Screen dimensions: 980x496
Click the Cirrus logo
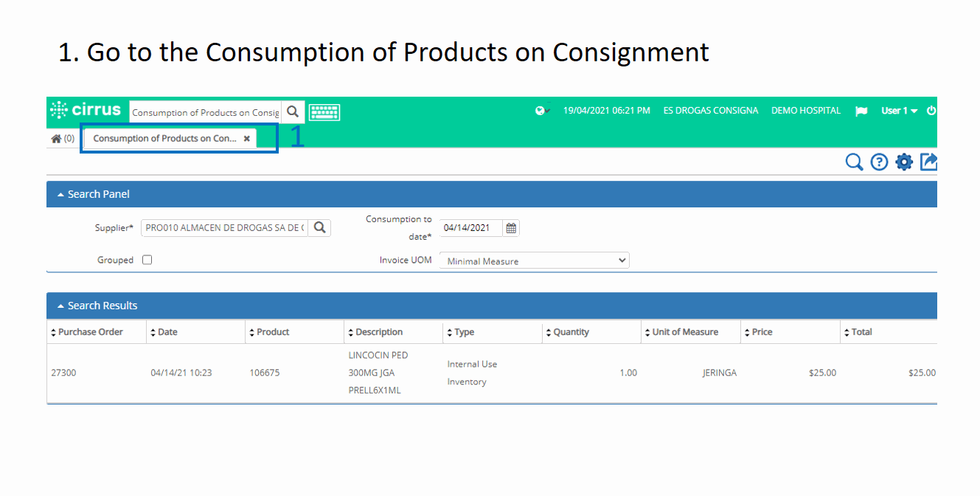[x=86, y=111]
